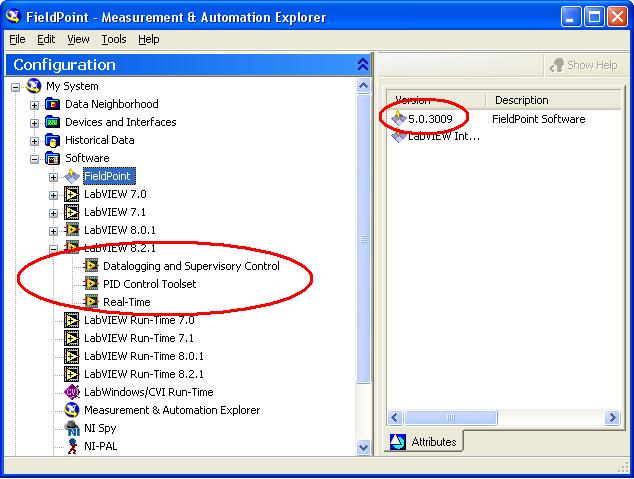Click the LabVIEW Run-Time 7.0 icon
This screenshot has width=634, height=479.
click(72, 320)
